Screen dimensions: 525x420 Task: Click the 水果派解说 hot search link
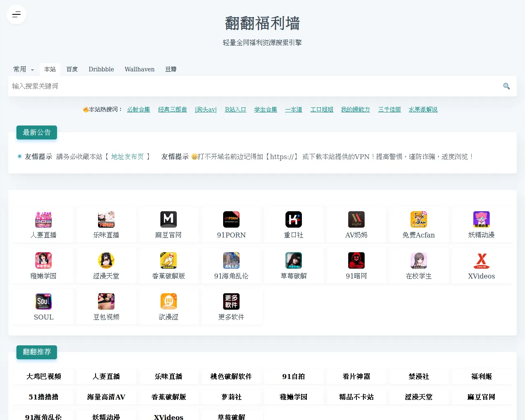(423, 110)
